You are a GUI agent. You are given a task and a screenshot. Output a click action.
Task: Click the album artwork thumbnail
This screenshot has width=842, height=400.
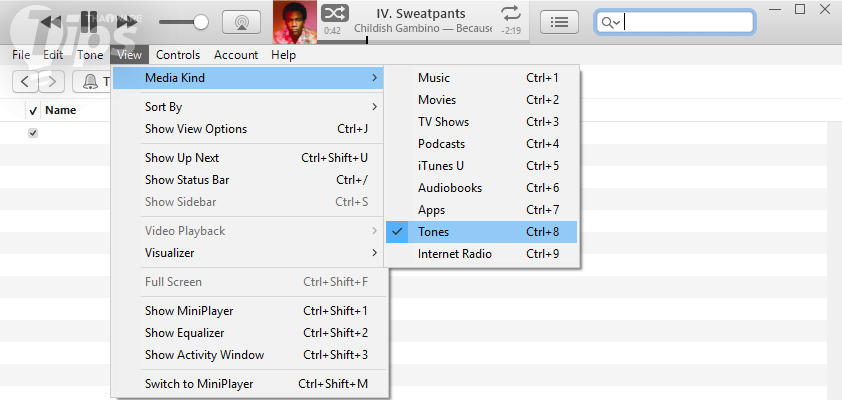(295, 21)
